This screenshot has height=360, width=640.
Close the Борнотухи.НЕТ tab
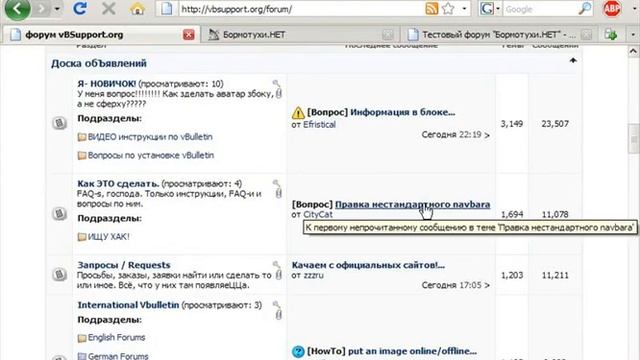[387, 35]
